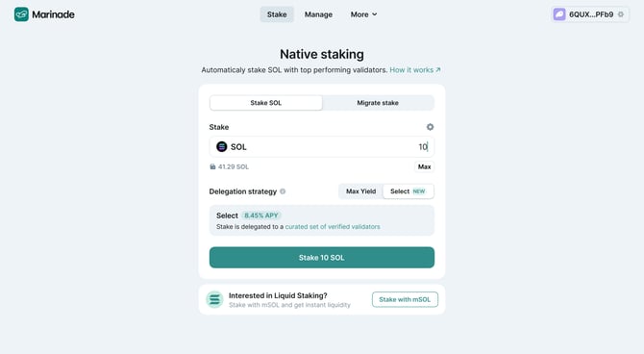Click the Max amount button
Screen dimensions: 644x354
point(424,166)
